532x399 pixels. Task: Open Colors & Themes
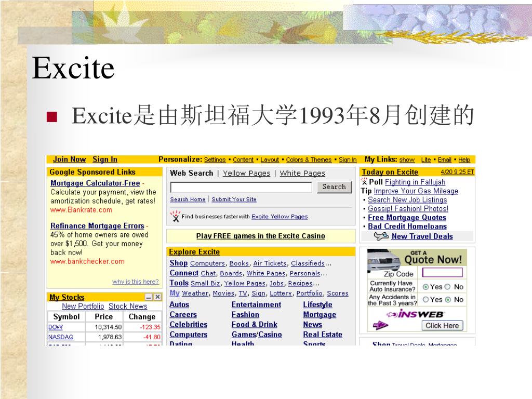point(309,160)
